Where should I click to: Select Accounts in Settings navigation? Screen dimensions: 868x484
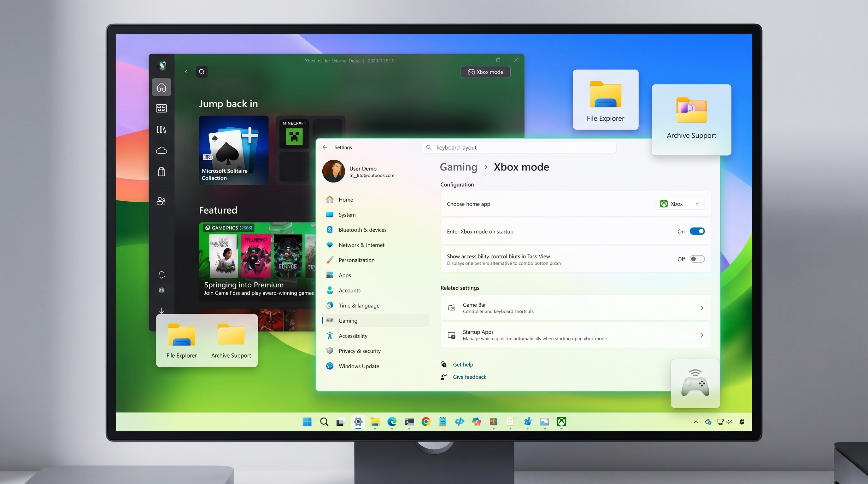(375, 291)
